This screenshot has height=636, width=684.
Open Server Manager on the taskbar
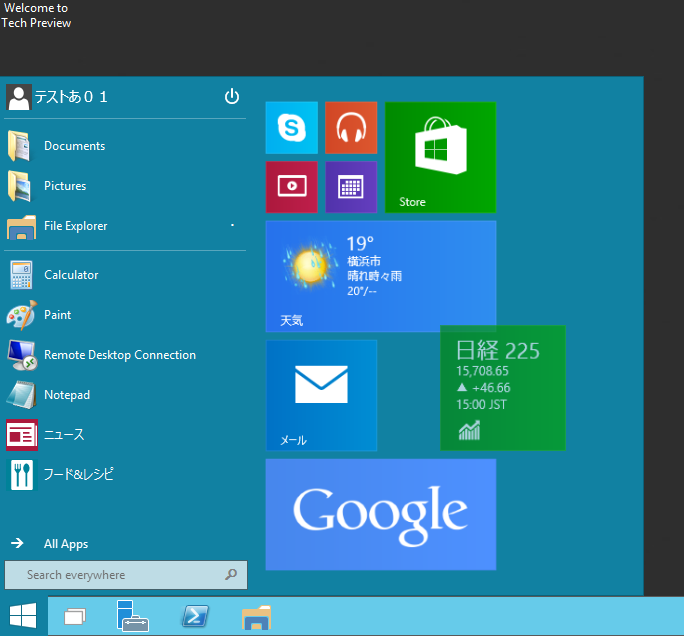point(133,616)
